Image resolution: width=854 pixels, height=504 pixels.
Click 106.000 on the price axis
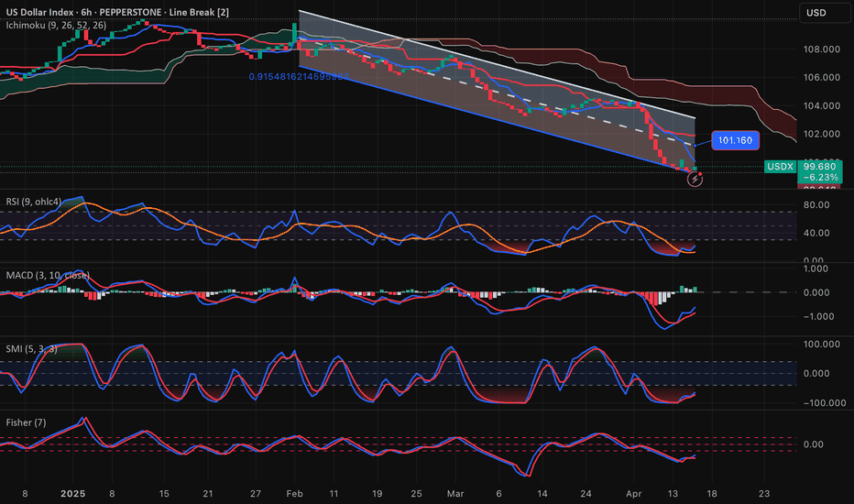click(822, 77)
